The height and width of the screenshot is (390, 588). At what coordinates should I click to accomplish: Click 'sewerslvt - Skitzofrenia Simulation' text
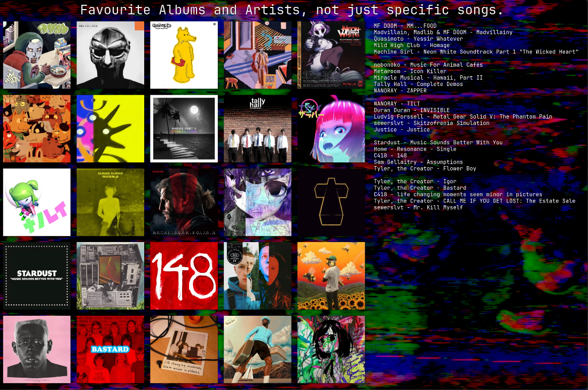click(x=431, y=123)
